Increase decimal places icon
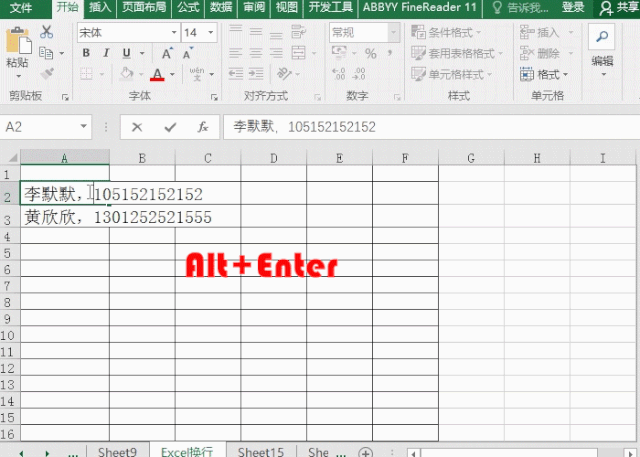The height and width of the screenshot is (457, 640). [339, 74]
